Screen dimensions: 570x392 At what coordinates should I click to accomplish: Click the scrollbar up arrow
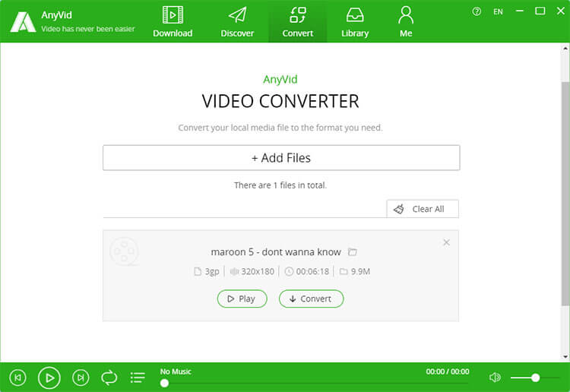565,48
